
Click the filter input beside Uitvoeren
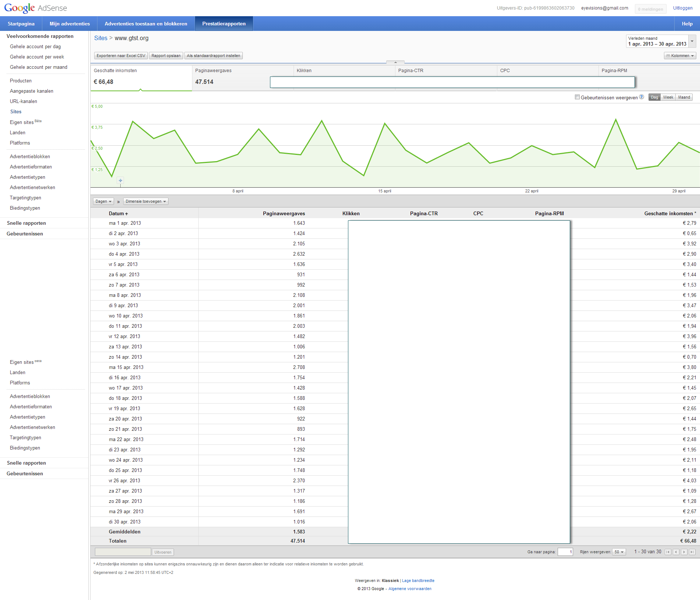coord(123,552)
